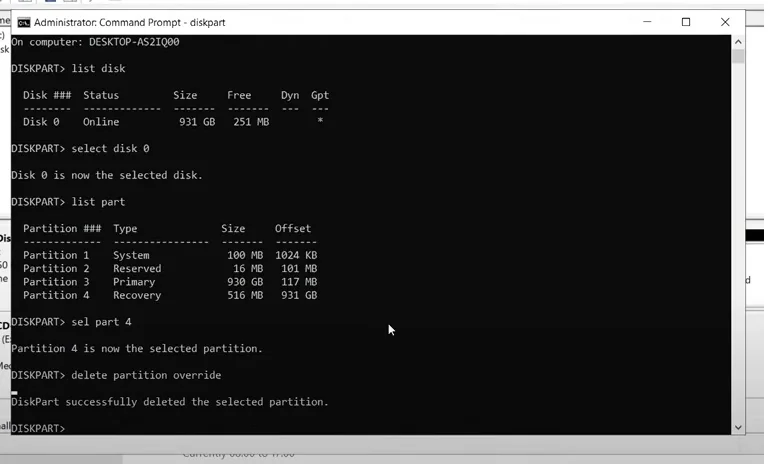Click the 'Free' column header in disk table
Image resolution: width=778 pixels, height=470 pixels.
239,95
